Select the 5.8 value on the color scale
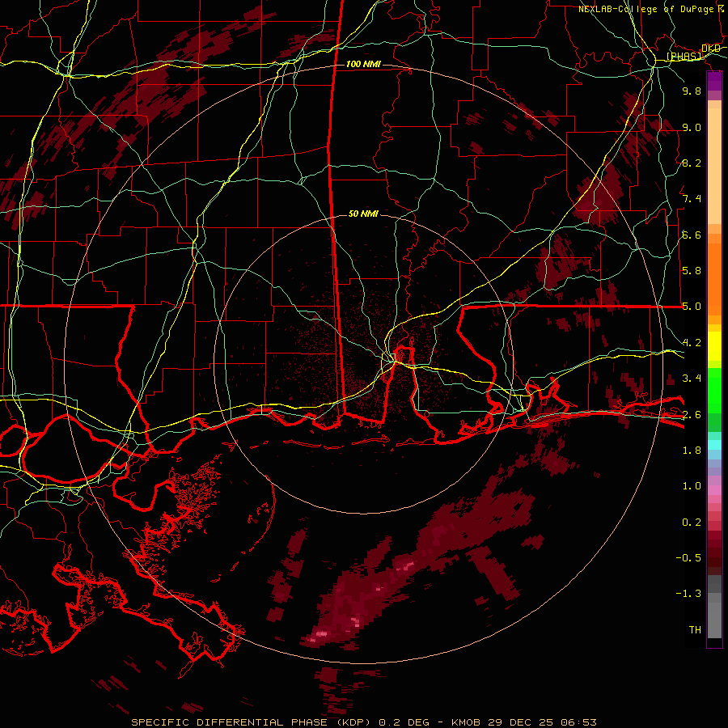The width and height of the screenshot is (728, 728). (692, 271)
